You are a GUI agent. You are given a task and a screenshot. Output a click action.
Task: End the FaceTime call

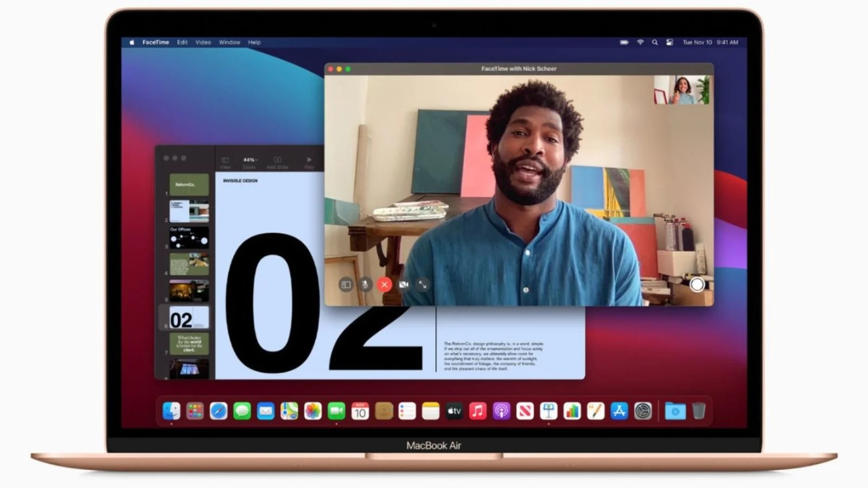coord(385,284)
